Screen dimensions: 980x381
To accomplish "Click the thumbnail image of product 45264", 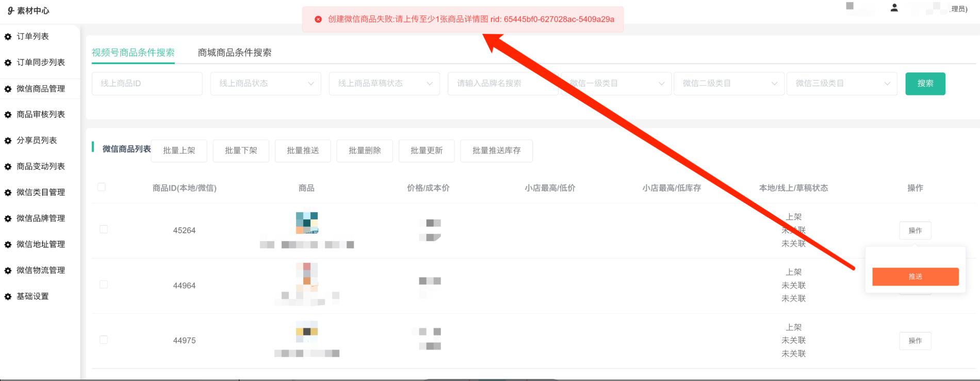I will [x=307, y=223].
